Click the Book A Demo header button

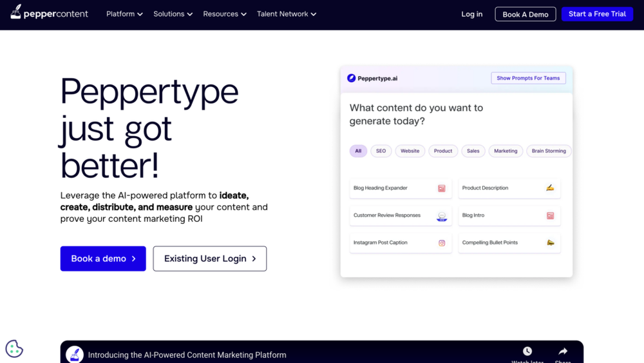point(526,14)
